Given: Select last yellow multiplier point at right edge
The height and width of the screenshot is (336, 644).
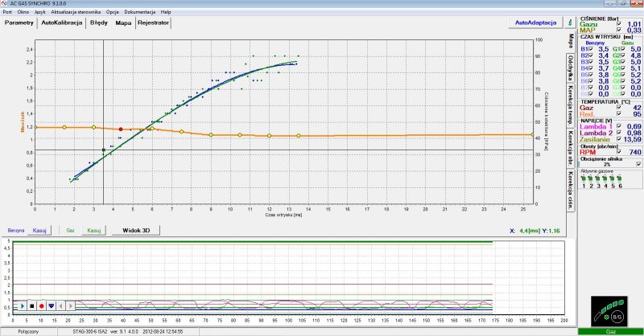Looking at the screenshot, I should (x=533, y=134).
